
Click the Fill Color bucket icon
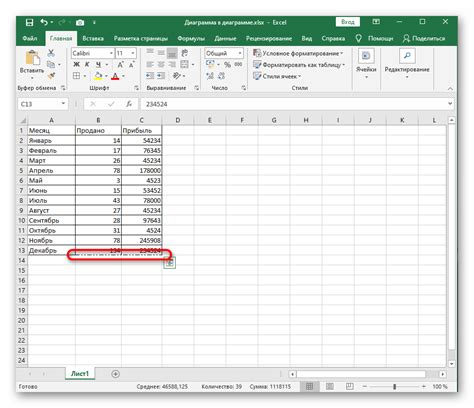coord(98,76)
